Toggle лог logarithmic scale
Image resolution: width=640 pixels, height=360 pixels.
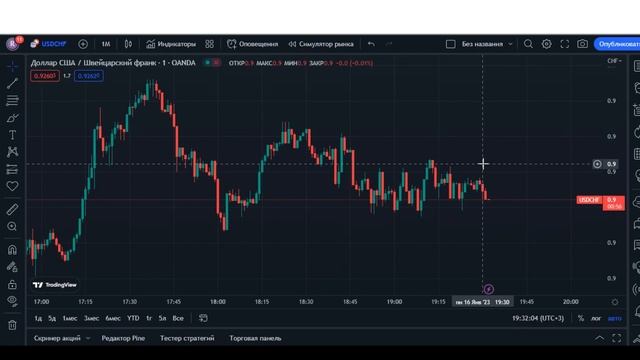coord(596,318)
